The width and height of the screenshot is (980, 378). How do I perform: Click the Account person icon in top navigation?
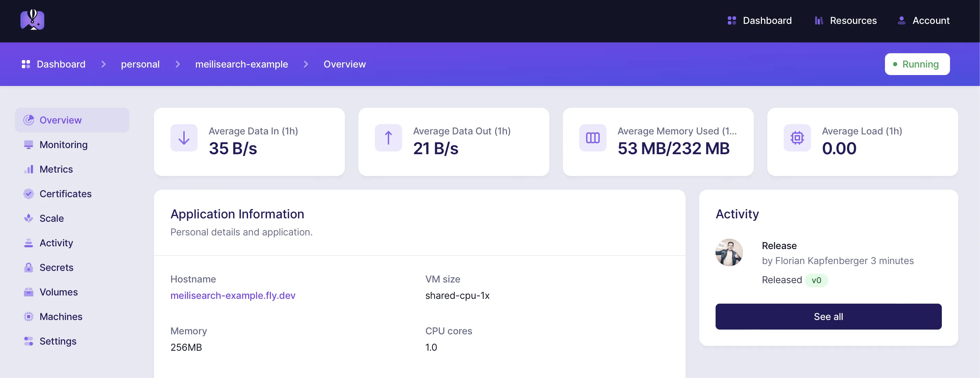tap(901, 20)
